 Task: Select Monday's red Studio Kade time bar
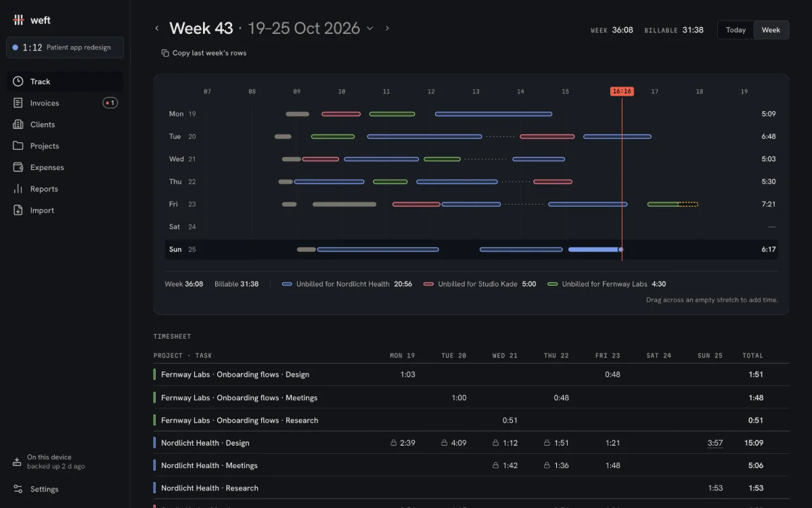[341, 114]
